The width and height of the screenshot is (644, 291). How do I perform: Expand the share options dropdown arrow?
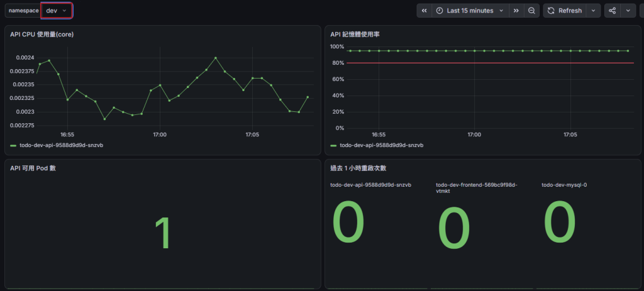pos(628,11)
